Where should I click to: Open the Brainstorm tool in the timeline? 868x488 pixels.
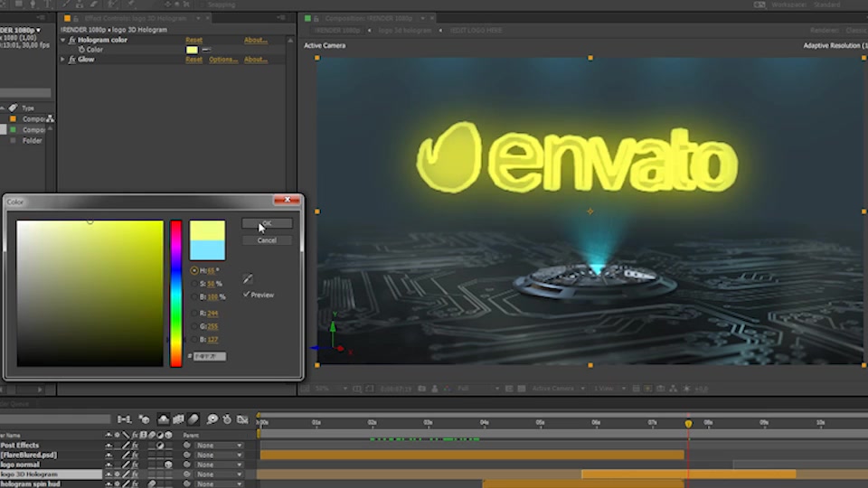click(212, 419)
